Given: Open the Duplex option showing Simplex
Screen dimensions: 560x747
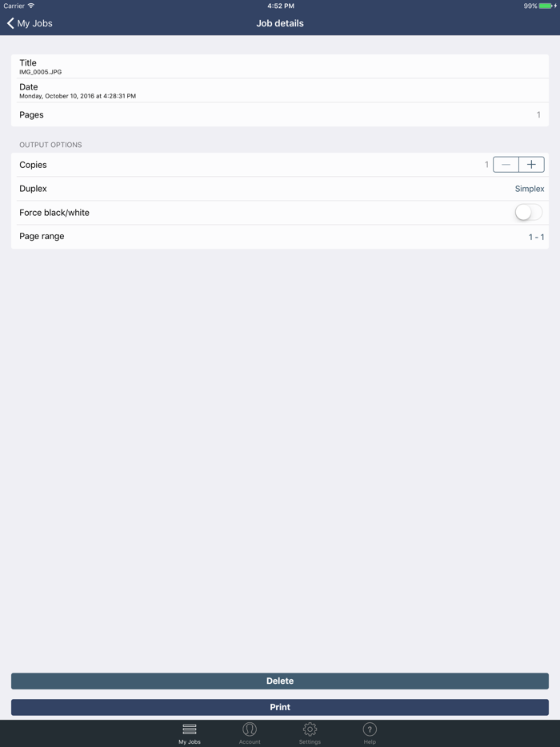Looking at the screenshot, I should 280,189.
